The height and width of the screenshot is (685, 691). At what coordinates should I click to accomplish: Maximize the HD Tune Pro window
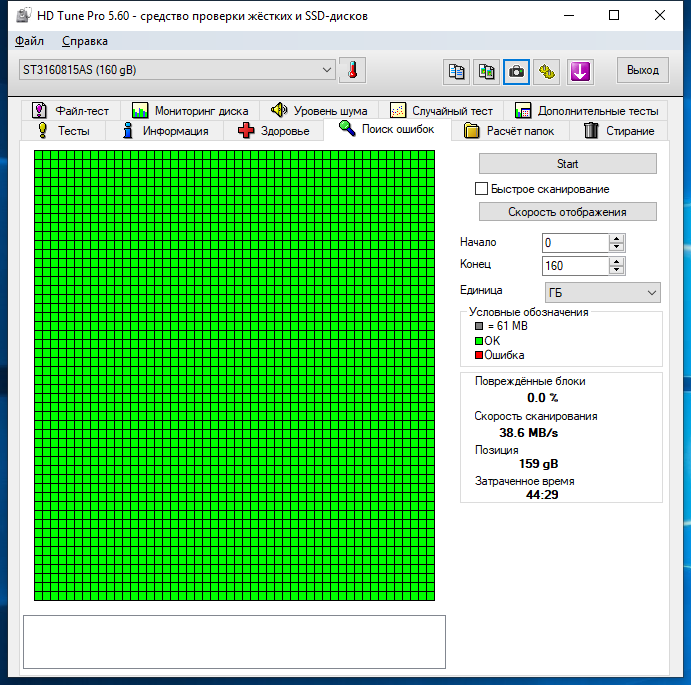click(x=614, y=15)
